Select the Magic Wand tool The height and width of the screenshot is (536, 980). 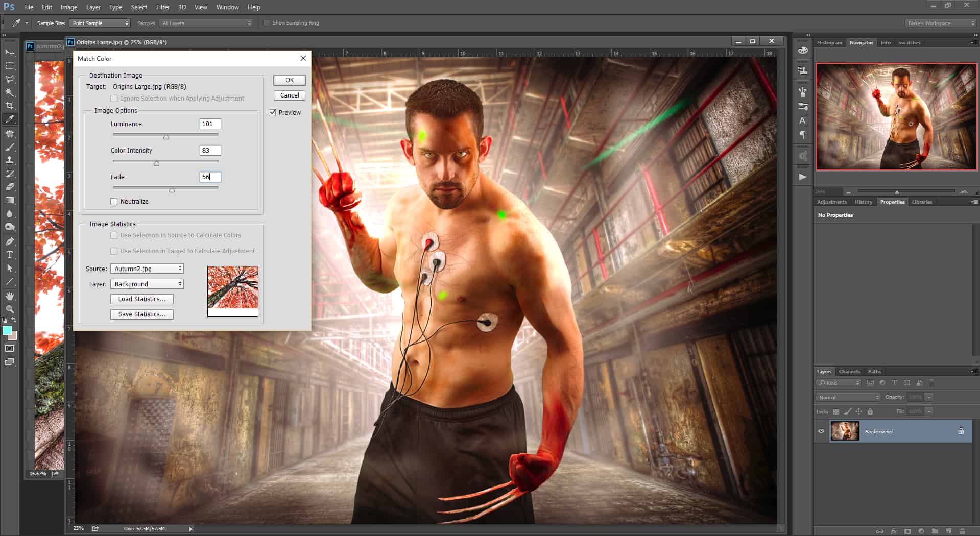point(10,92)
